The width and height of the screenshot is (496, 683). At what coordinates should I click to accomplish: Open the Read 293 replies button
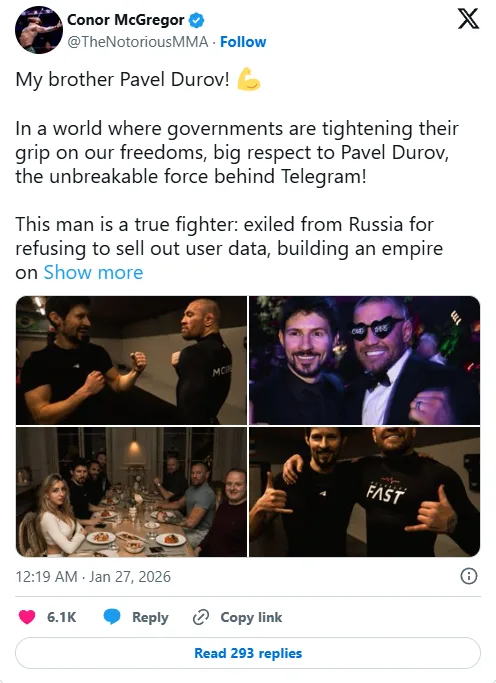(x=248, y=653)
